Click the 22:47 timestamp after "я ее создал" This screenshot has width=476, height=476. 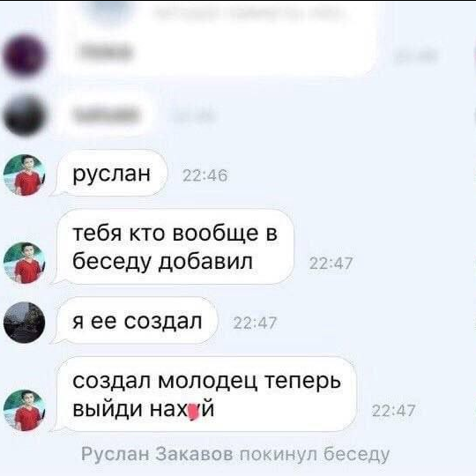(255, 323)
